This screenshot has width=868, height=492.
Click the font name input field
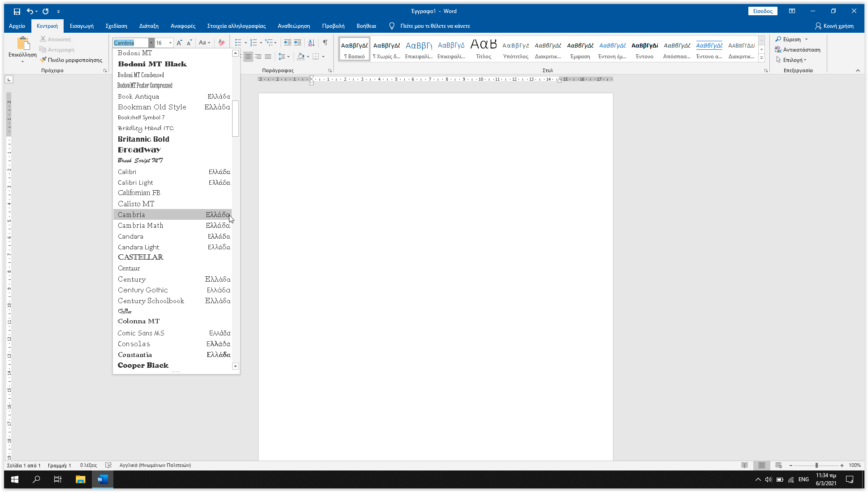[130, 43]
